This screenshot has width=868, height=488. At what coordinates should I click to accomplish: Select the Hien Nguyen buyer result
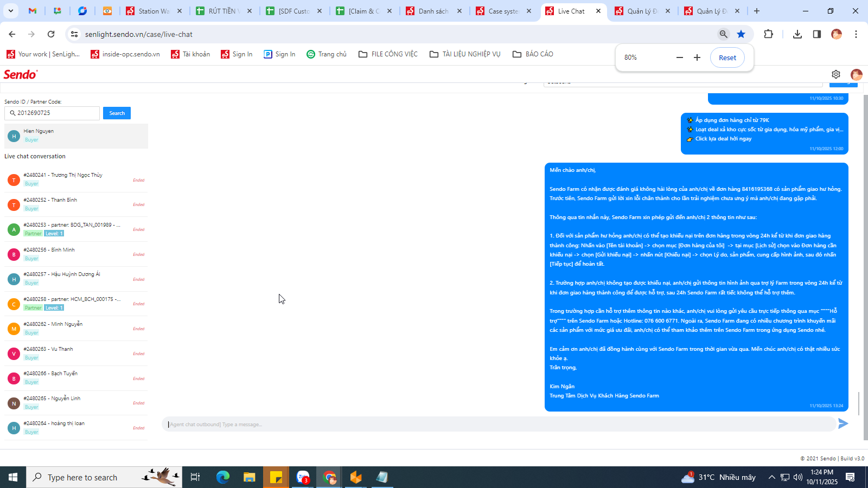[x=76, y=136]
